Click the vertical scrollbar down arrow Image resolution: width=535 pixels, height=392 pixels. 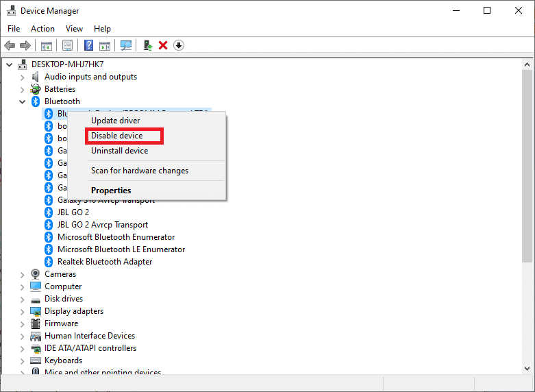(527, 369)
